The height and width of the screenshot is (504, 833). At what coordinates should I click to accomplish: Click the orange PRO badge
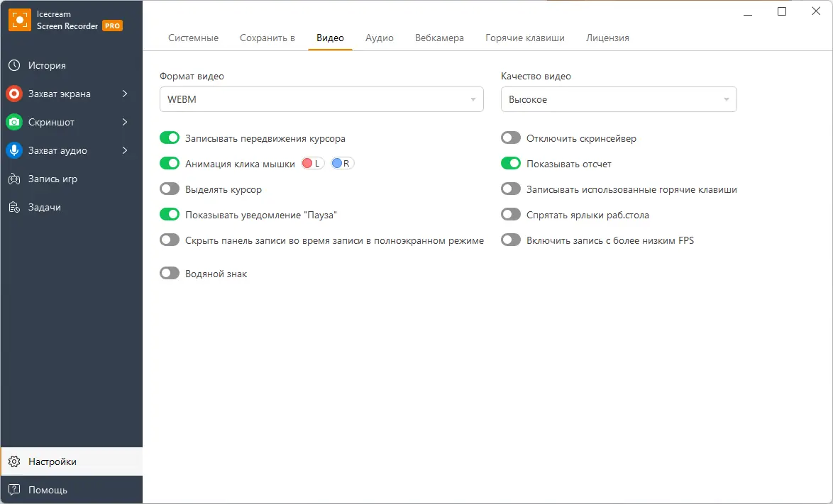pyautogui.click(x=112, y=26)
